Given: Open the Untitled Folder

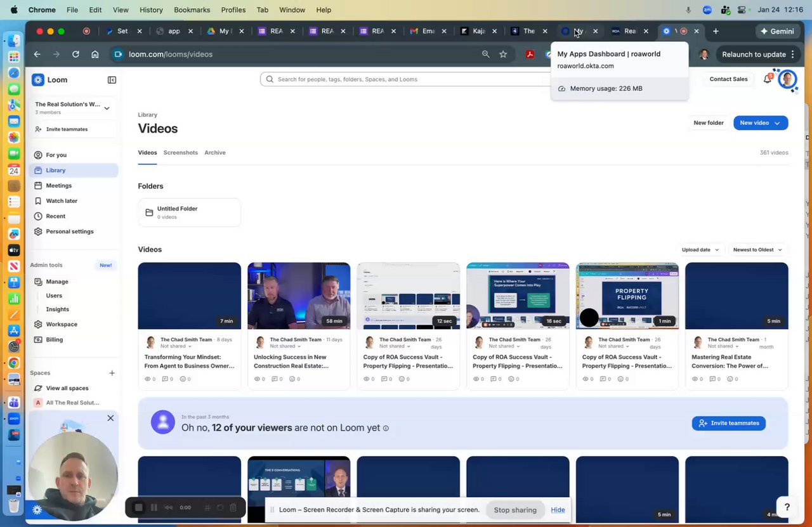Looking at the screenshot, I should pyautogui.click(x=189, y=212).
